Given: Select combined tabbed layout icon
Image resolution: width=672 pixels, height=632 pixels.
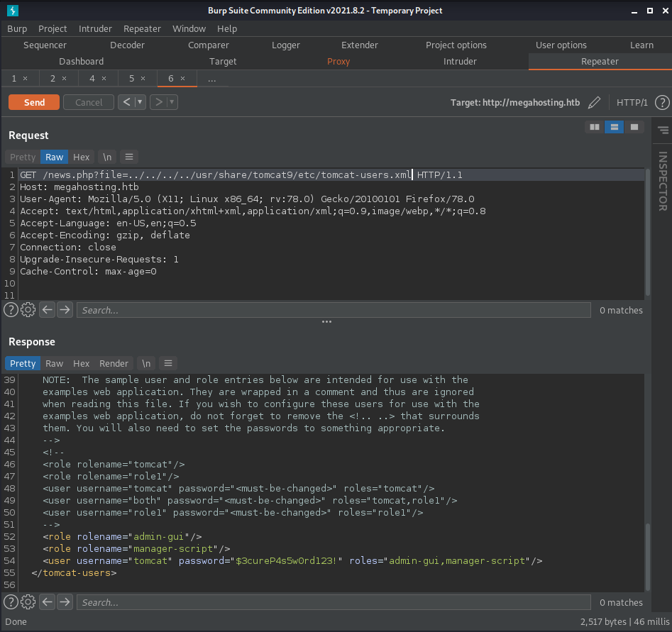Looking at the screenshot, I should [634, 127].
